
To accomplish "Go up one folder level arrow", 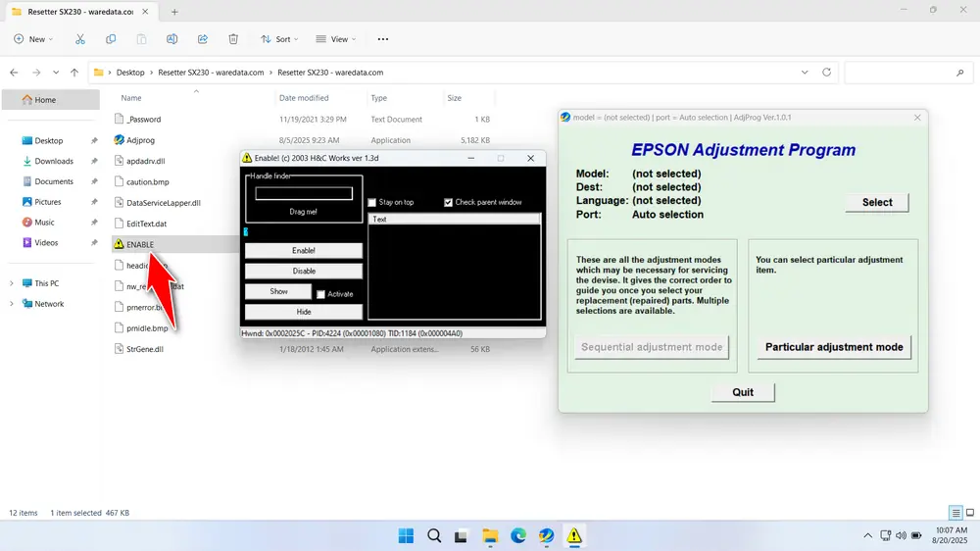I will [74, 73].
